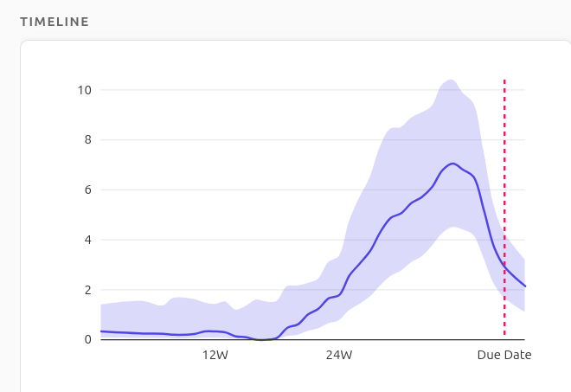Click the y-axis label 2
Screen dimensions: 571x392
(x=87, y=290)
